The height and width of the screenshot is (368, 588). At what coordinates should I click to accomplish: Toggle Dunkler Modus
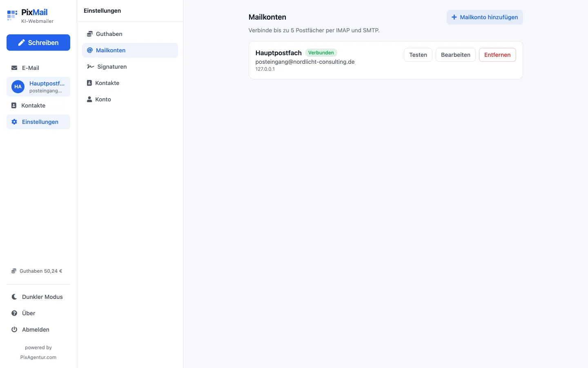pyautogui.click(x=38, y=297)
